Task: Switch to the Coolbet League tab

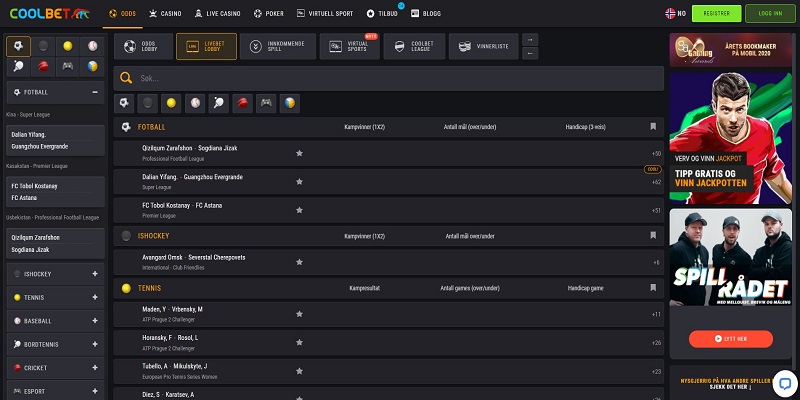Action: [x=414, y=46]
